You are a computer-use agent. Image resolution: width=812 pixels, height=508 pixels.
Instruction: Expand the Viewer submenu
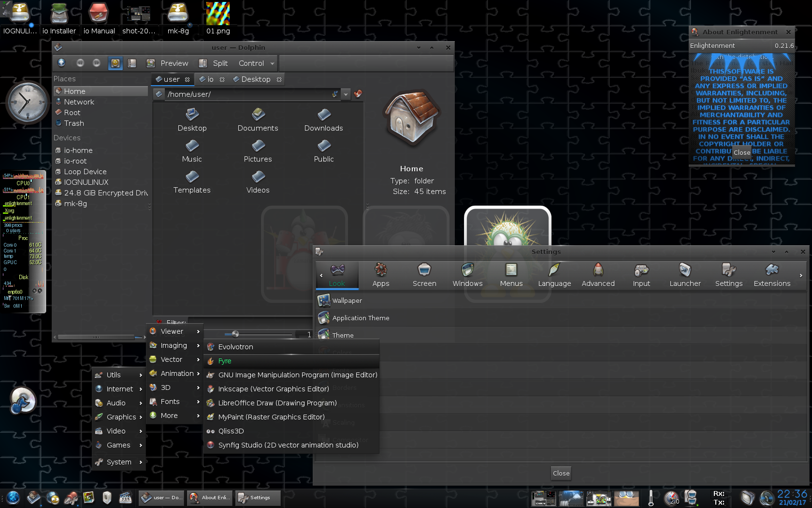174,331
